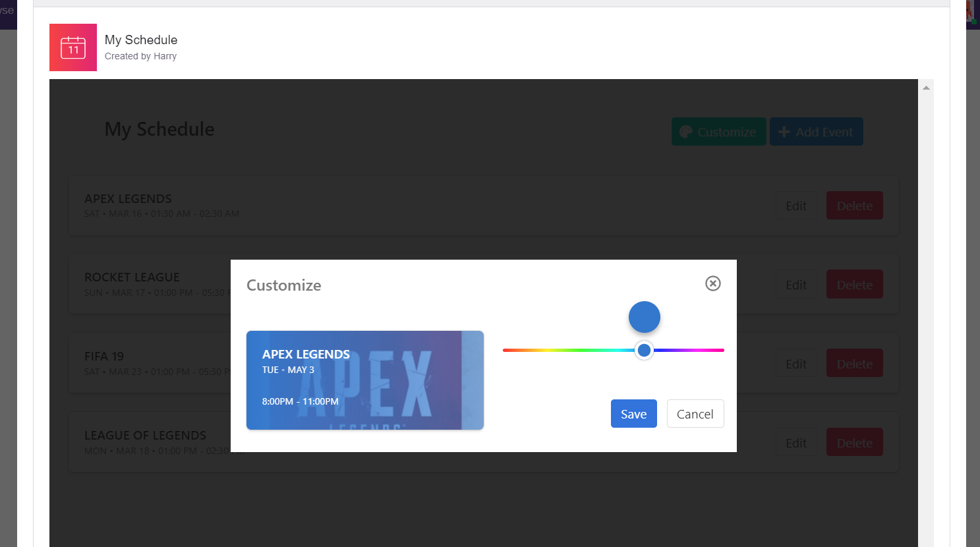Click the Save button in the Customize dialog
Image resolution: width=980 pixels, height=547 pixels.
pos(634,414)
